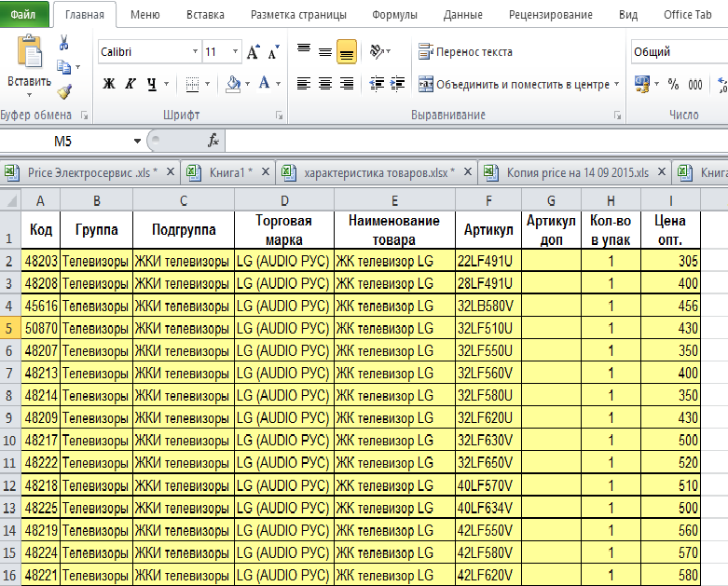Expand Paste options arrow under Вставить
This screenshot has width=728, height=586.
click(29, 95)
